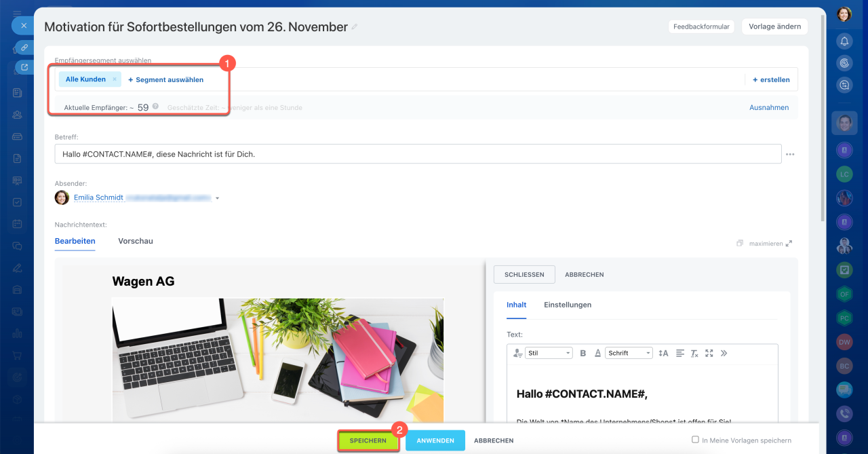Open the Schrift font dropdown

click(x=629, y=353)
